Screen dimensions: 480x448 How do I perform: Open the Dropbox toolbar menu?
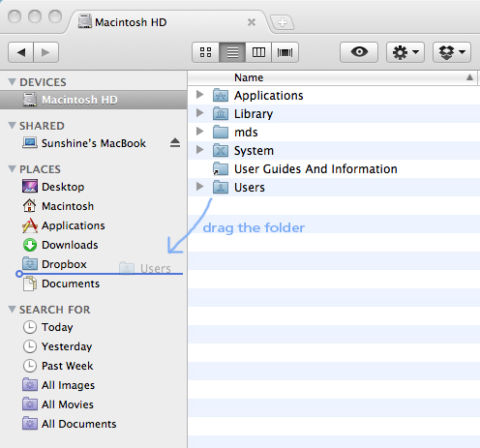pyautogui.click(x=452, y=52)
